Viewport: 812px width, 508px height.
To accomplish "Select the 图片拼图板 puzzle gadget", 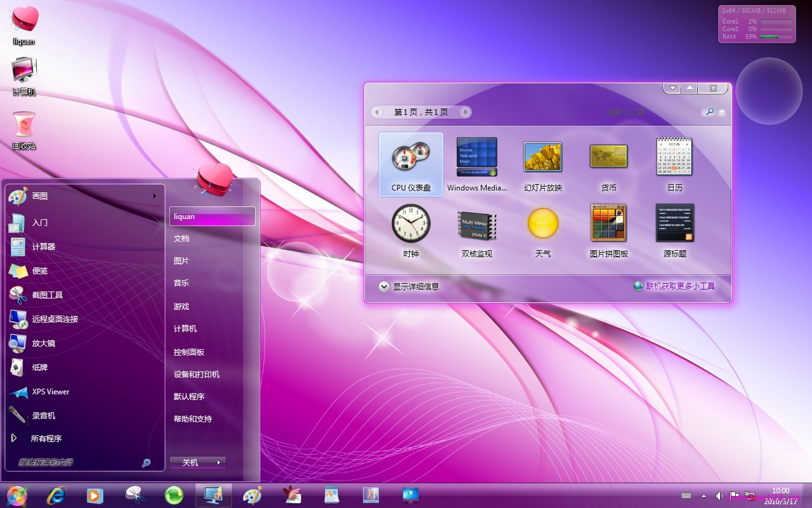I will 609,231.
